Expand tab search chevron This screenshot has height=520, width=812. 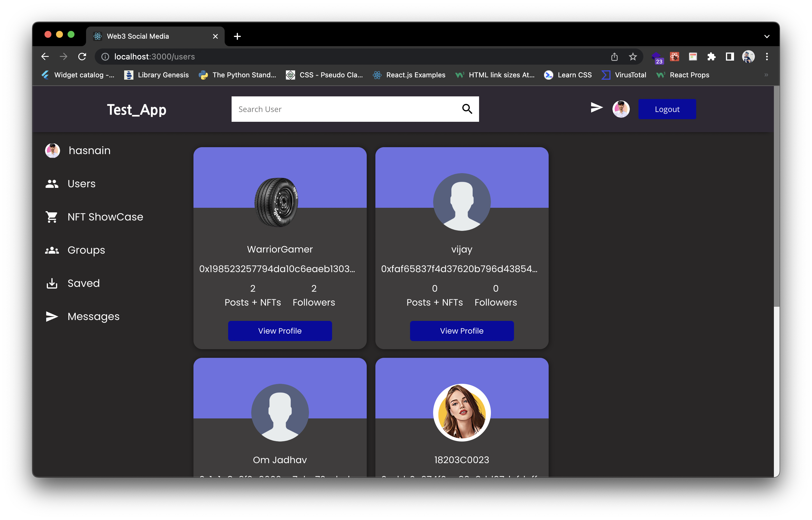[766, 36]
